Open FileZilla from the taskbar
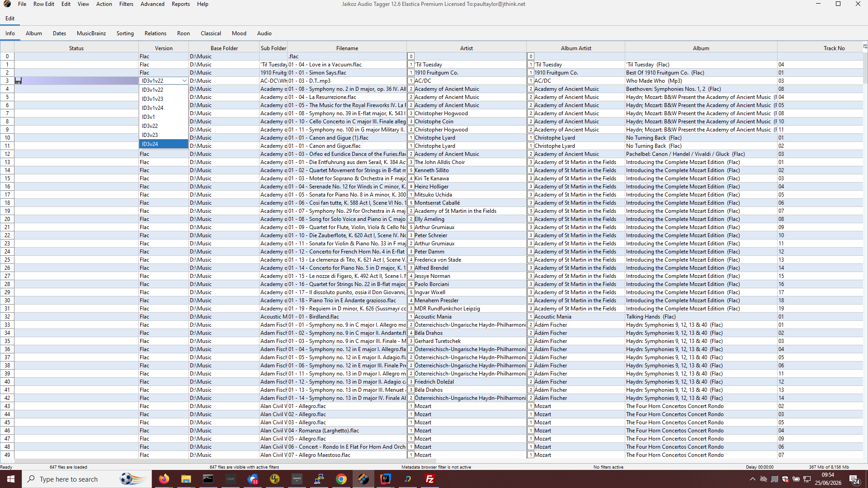The height and width of the screenshot is (488, 868). tap(430, 479)
